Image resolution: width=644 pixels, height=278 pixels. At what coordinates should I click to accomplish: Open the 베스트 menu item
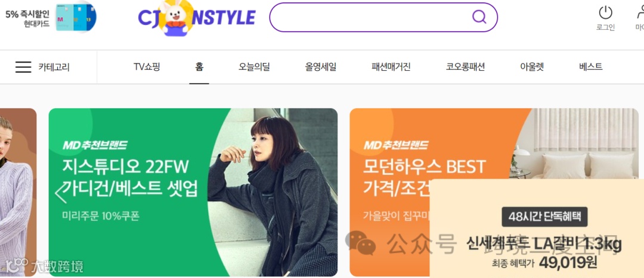click(x=590, y=67)
